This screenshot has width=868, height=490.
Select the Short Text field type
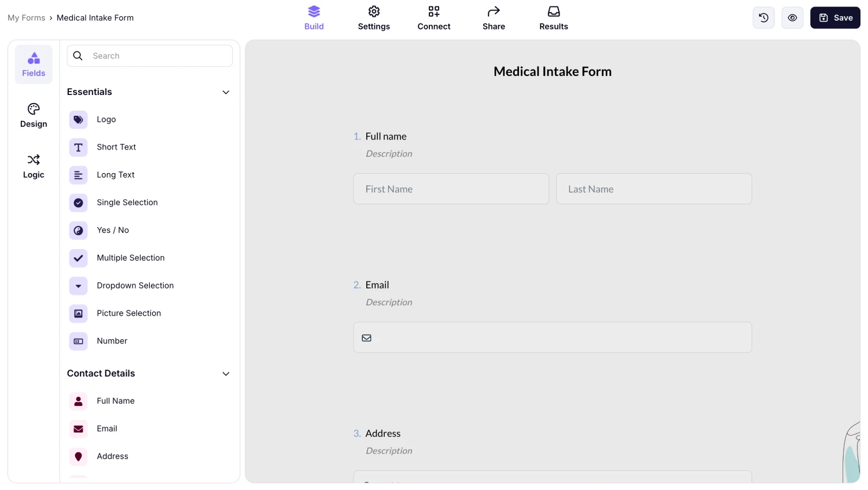pyautogui.click(x=116, y=147)
